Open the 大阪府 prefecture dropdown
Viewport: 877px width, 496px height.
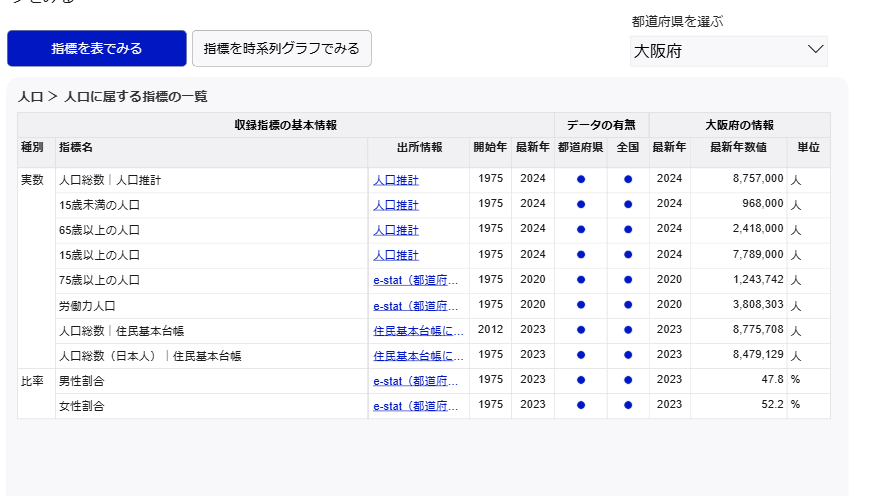click(729, 51)
